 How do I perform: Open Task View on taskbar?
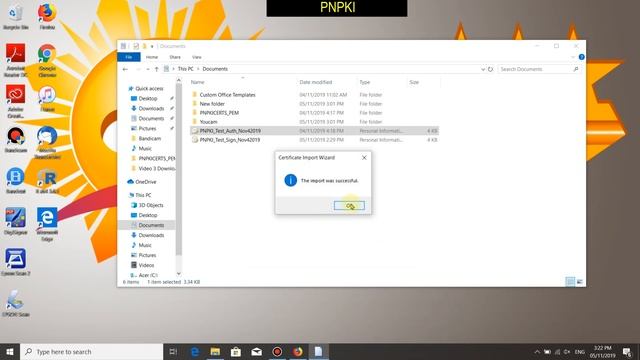(x=173, y=352)
